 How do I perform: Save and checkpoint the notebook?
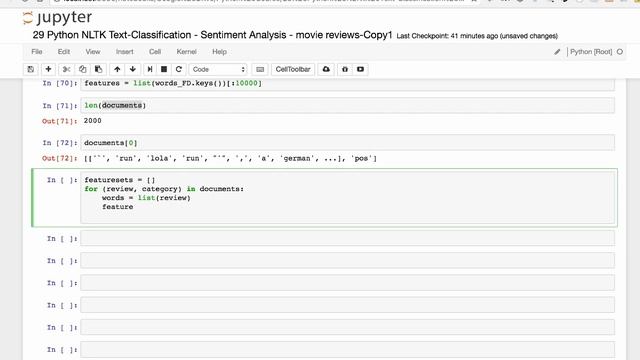[x=31, y=69]
